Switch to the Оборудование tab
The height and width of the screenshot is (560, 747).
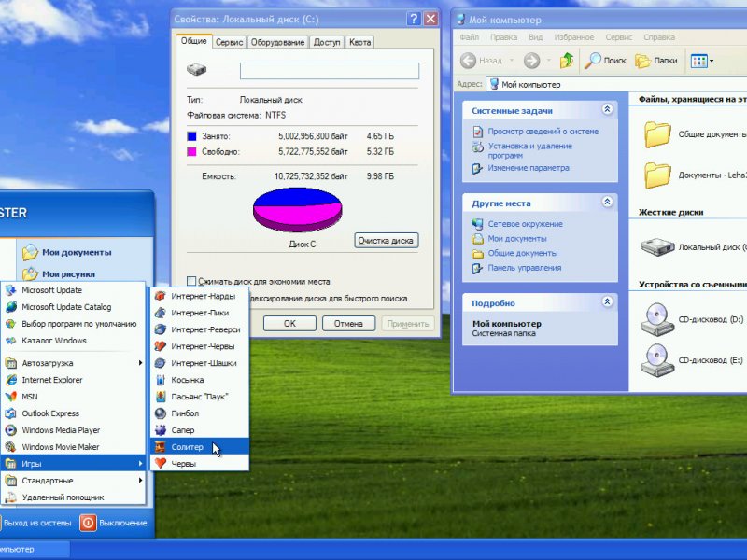tap(277, 42)
